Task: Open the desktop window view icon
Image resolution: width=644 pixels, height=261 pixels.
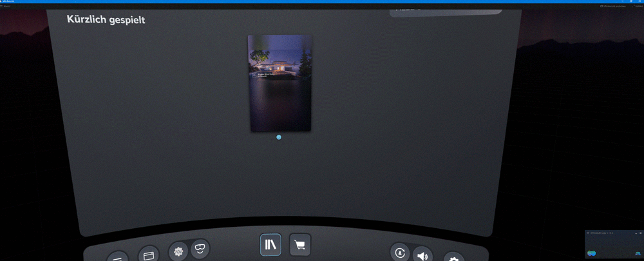Action: [x=148, y=255]
